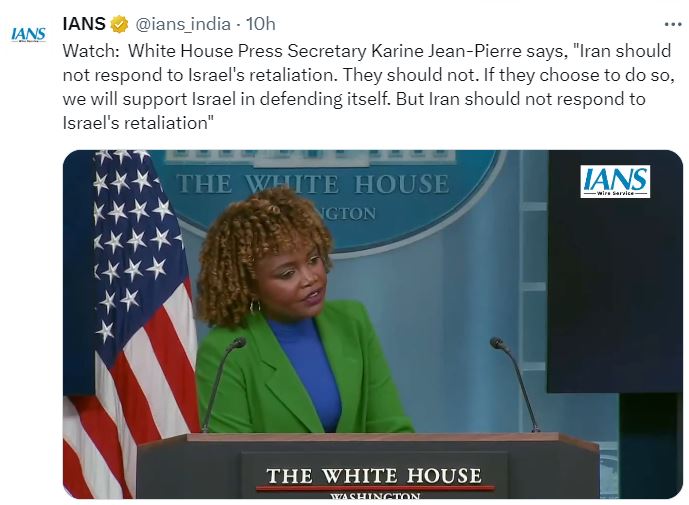This screenshot has height=505, width=689.
Task: Click the tweet text starting with "Watch:"
Action: [368, 87]
